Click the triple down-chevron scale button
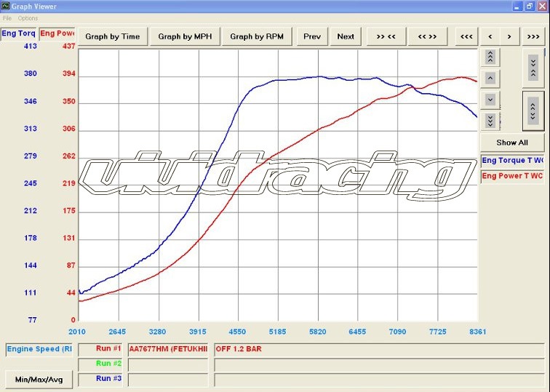 490,121
